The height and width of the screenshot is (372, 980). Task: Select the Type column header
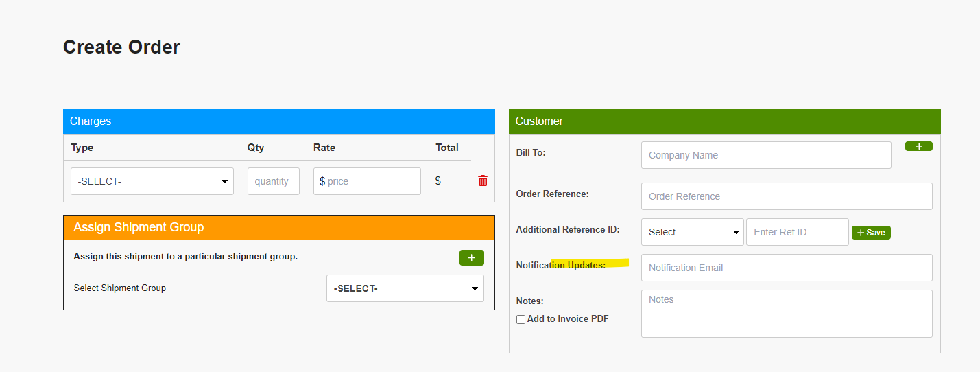[82, 148]
